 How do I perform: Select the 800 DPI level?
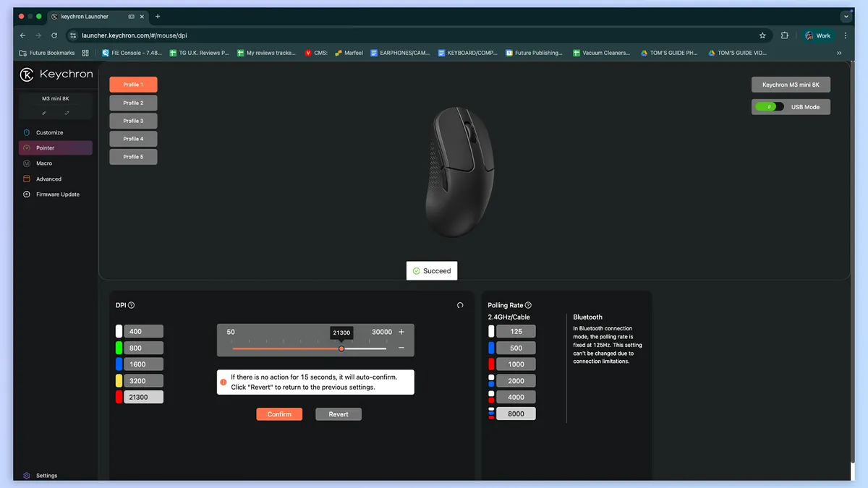tap(143, 348)
